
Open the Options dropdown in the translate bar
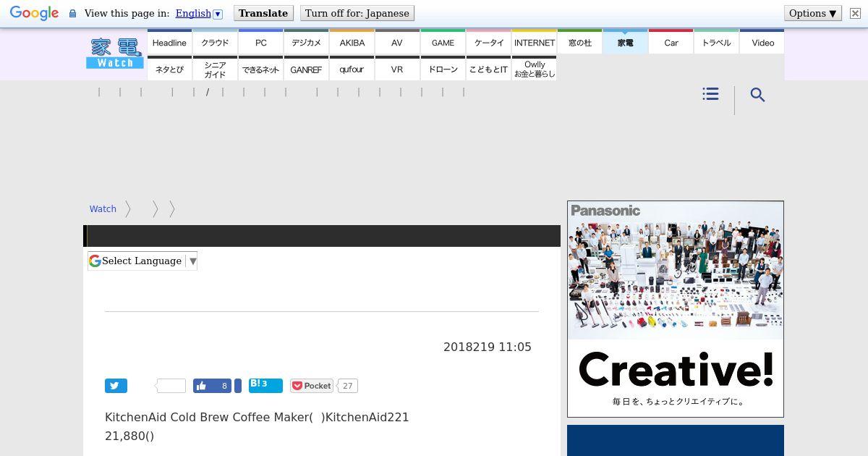pos(813,13)
